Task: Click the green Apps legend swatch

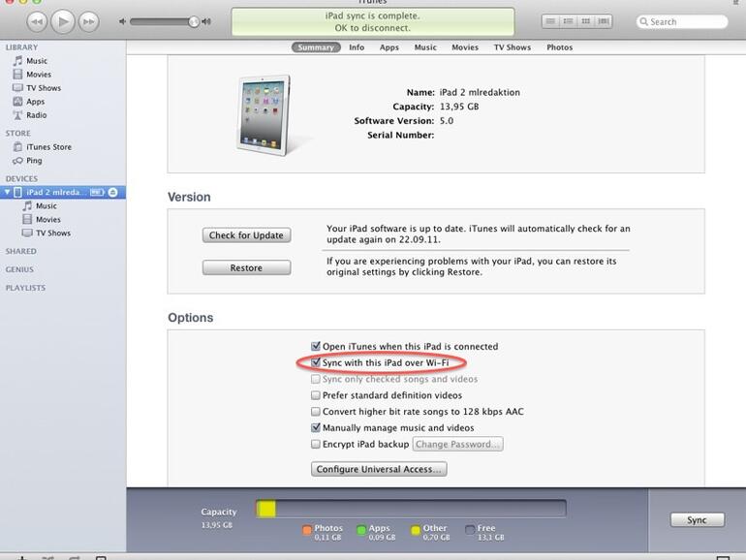Action: click(361, 530)
